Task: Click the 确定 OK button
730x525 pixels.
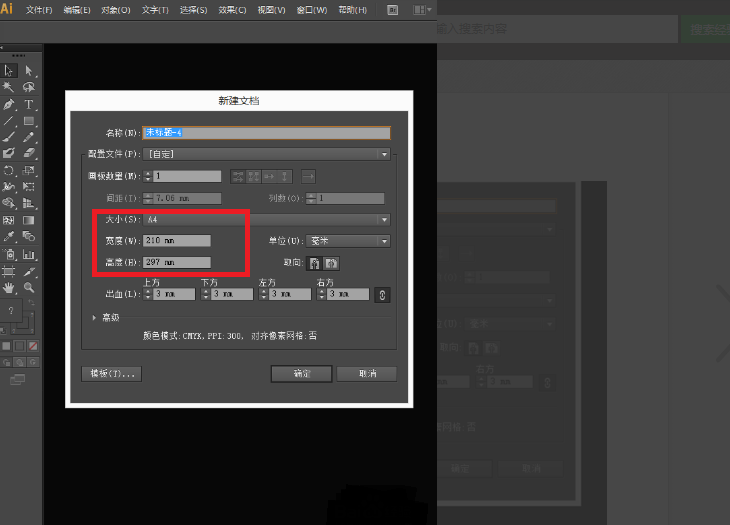Action: pyautogui.click(x=302, y=374)
